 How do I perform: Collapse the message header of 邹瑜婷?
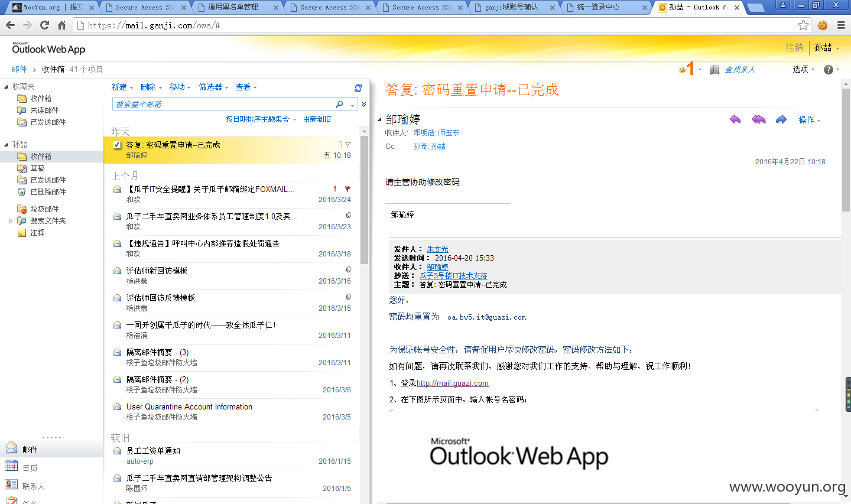click(380, 120)
